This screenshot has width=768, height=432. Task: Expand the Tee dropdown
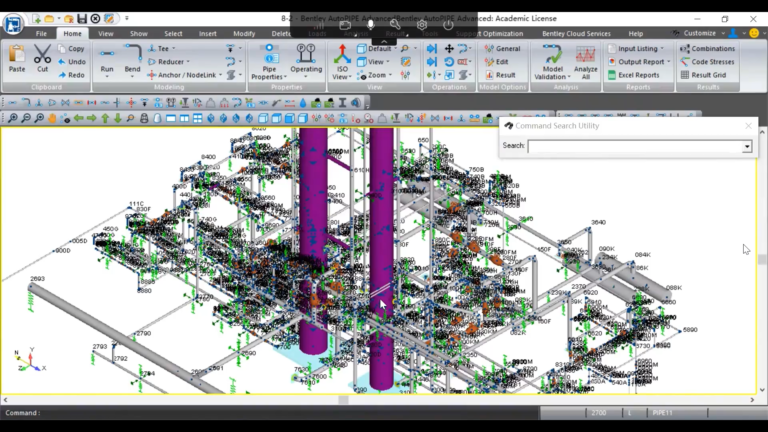[173, 48]
